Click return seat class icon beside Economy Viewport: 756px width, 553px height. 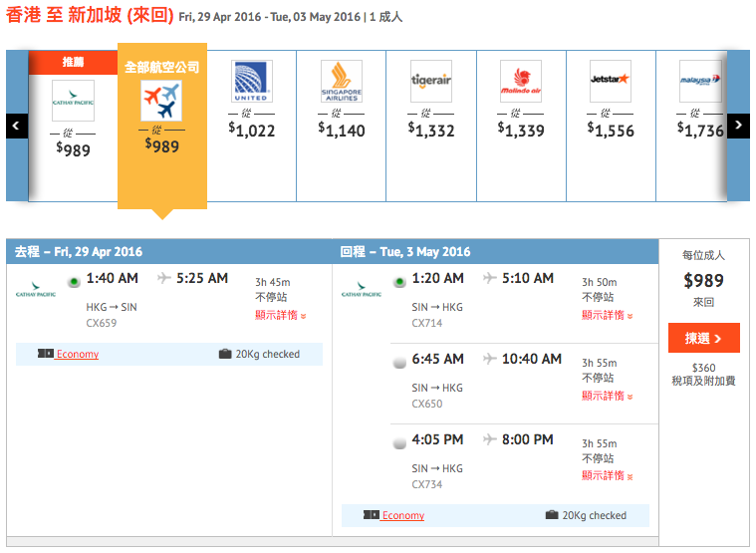(x=372, y=515)
